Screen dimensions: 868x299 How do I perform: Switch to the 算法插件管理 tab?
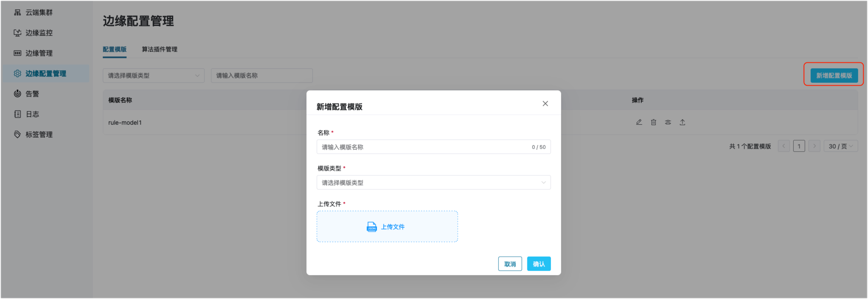[160, 49]
